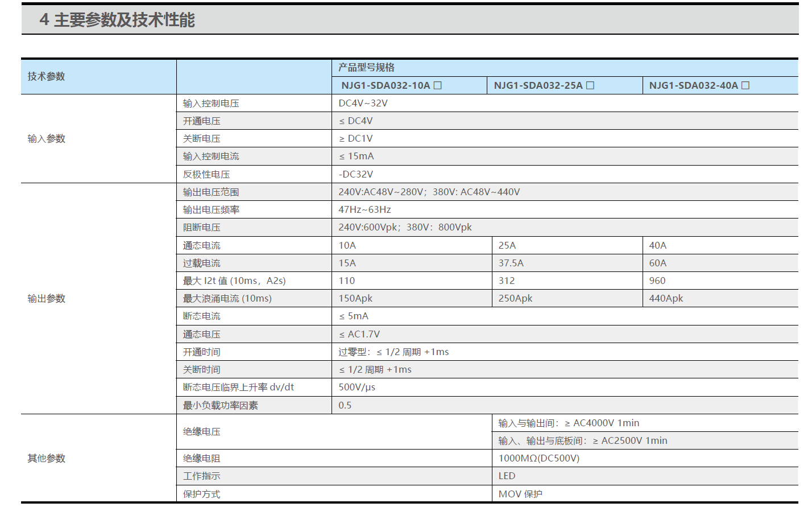The image size is (812, 511).
Task: Select the surge current value '250Apk'
Action: click(516, 298)
